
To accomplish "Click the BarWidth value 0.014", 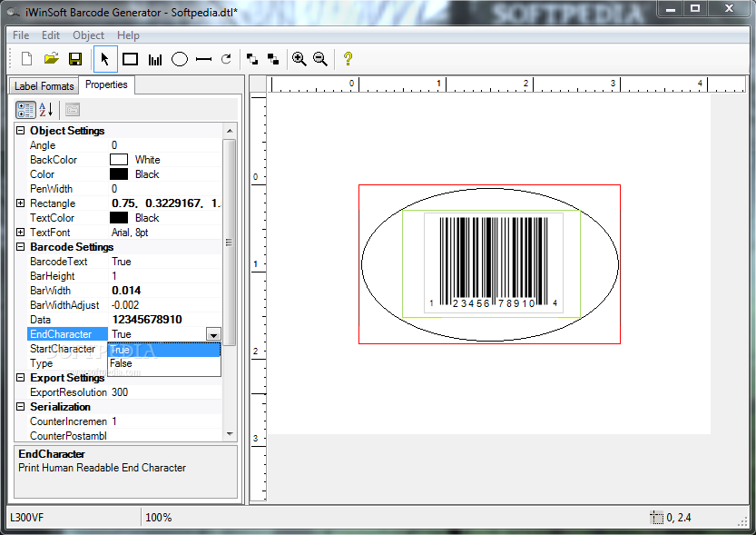I will pyautogui.click(x=126, y=291).
